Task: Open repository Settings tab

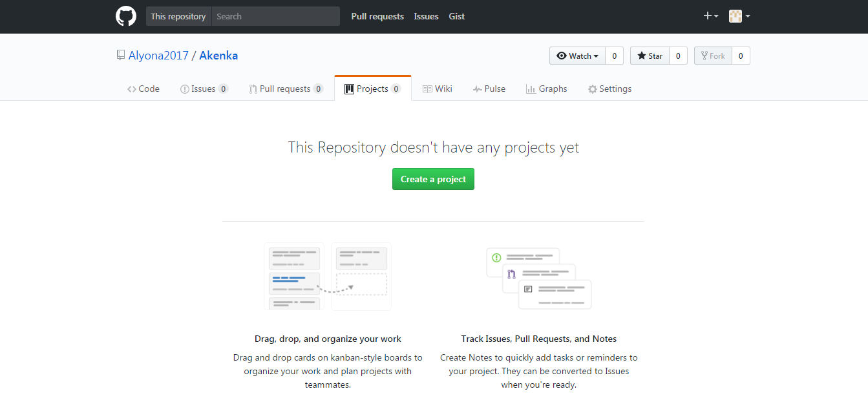Action: click(609, 89)
